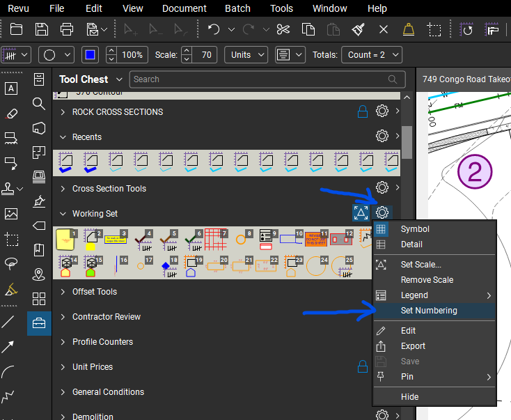Choose Remove Scale in context menu
The image size is (511, 420).
tap(434, 280)
